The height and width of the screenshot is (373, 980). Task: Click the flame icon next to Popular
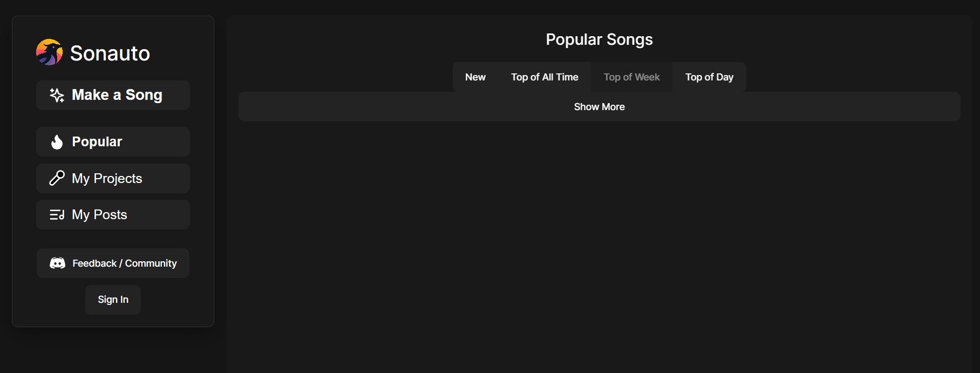coord(57,142)
